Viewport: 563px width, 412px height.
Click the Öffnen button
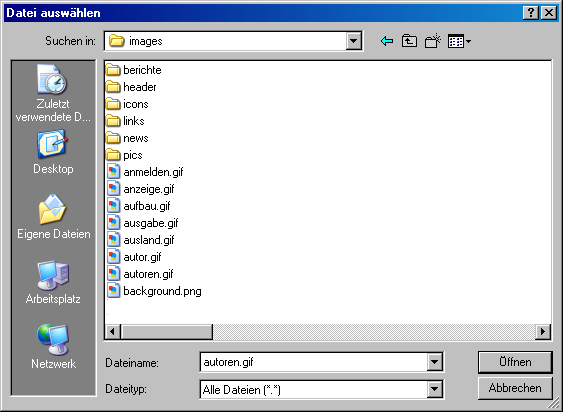pyautogui.click(x=515, y=362)
